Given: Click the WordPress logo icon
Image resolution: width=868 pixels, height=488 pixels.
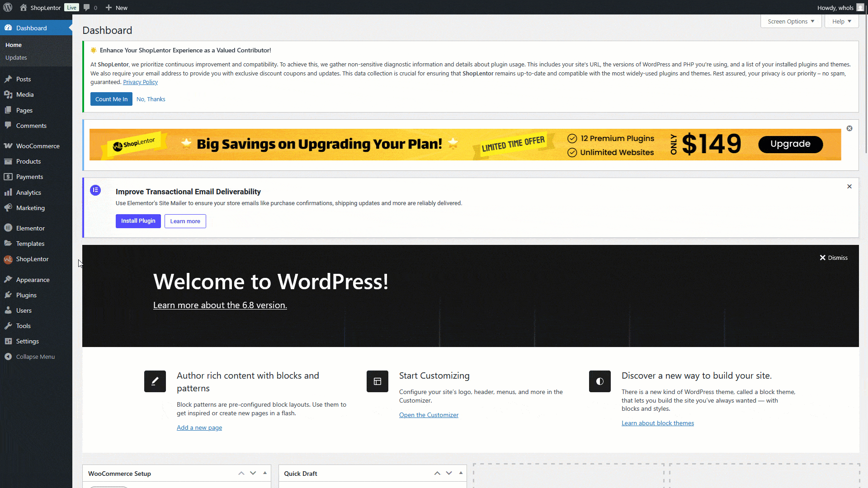Looking at the screenshot, I should [8, 7].
